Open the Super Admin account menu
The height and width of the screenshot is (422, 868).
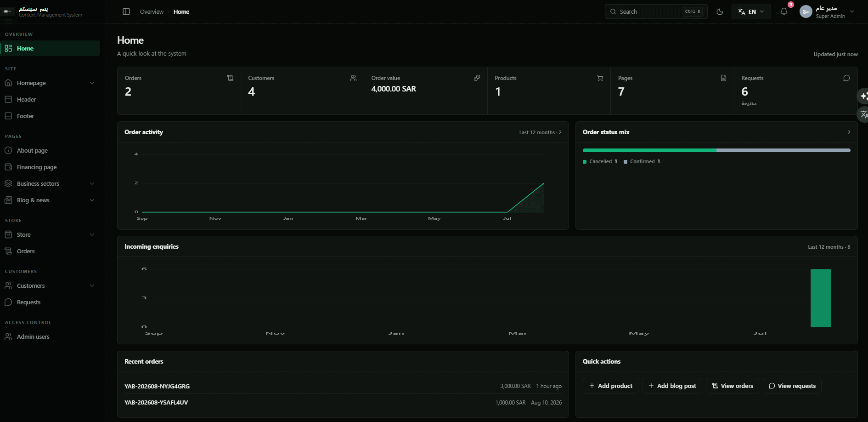tap(827, 11)
